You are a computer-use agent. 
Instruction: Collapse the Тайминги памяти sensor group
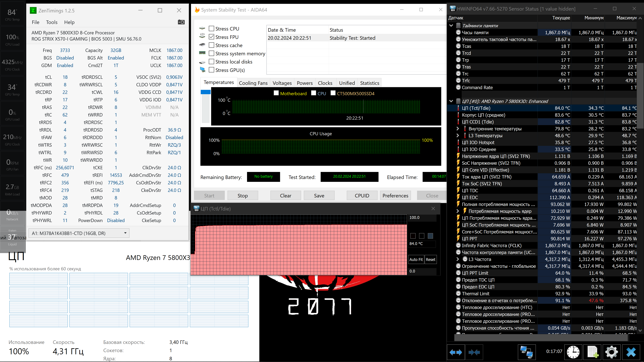point(451,25)
